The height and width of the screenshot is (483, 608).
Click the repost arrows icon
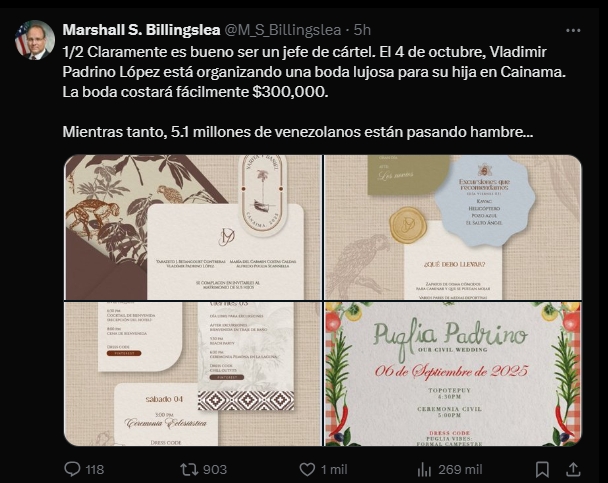coord(189,469)
